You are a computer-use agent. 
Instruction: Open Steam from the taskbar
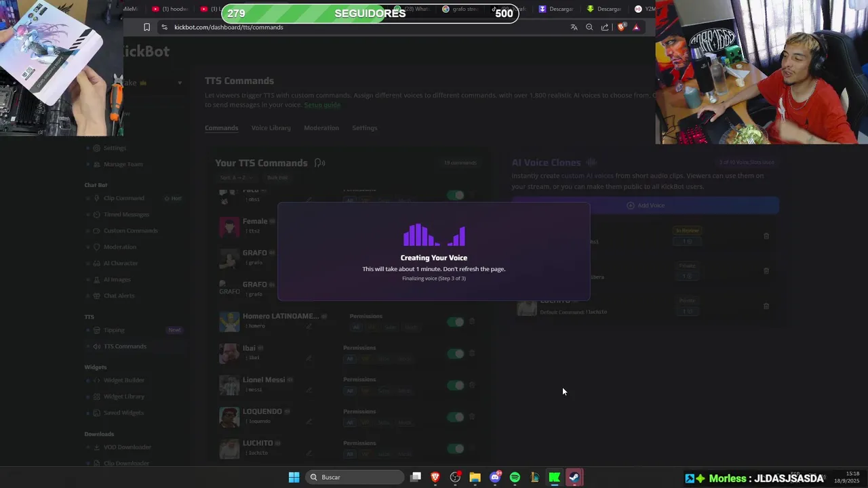coord(574,477)
